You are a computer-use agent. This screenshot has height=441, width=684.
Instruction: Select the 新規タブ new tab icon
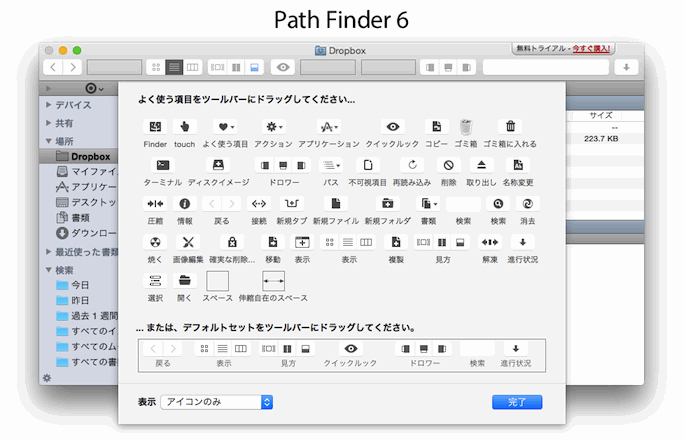coord(292,204)
